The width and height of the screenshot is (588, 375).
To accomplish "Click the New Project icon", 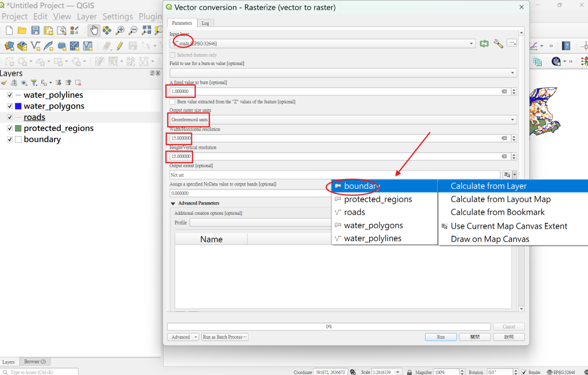I will [x=9, y=30].
